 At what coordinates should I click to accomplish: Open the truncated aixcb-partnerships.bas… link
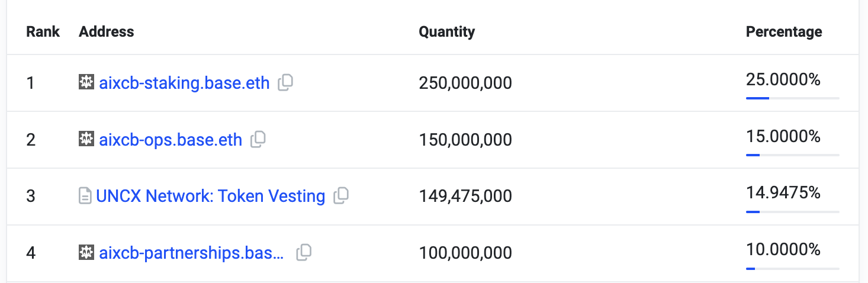point(192,253)
